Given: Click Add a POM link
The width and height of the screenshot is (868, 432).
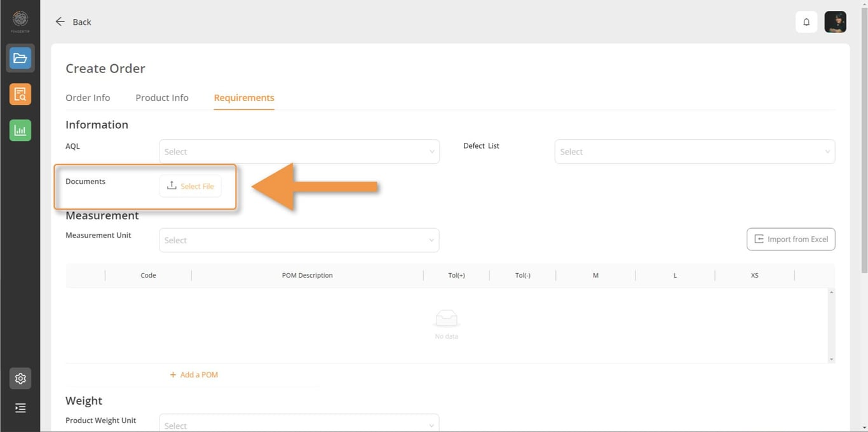Looking at the screenshot, I should click(194, 375).
